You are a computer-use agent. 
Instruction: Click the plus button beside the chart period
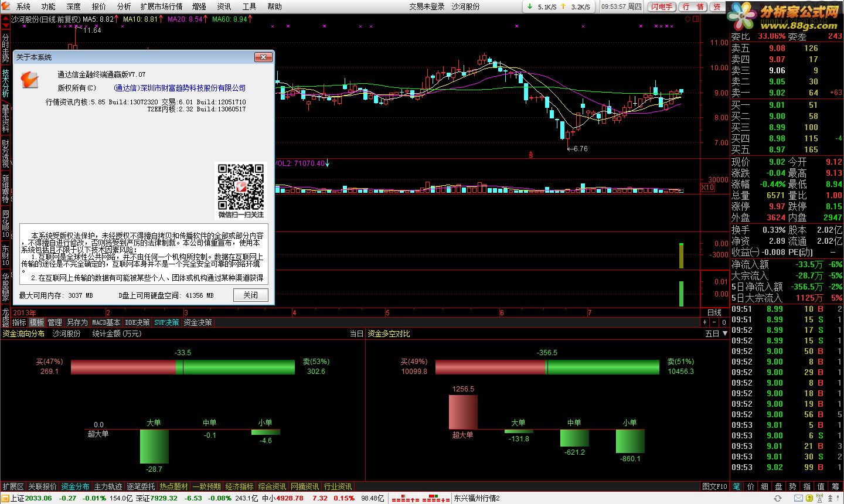705,322
